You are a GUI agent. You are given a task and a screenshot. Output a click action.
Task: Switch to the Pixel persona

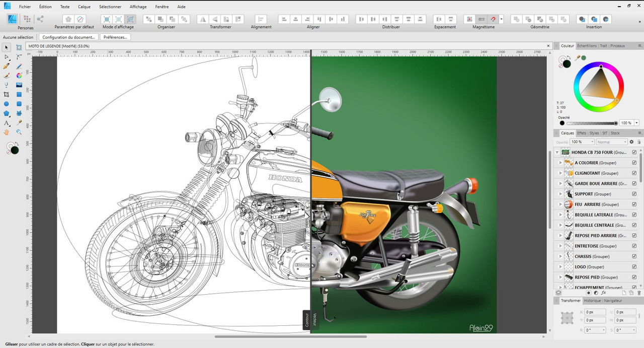point(27,19)
